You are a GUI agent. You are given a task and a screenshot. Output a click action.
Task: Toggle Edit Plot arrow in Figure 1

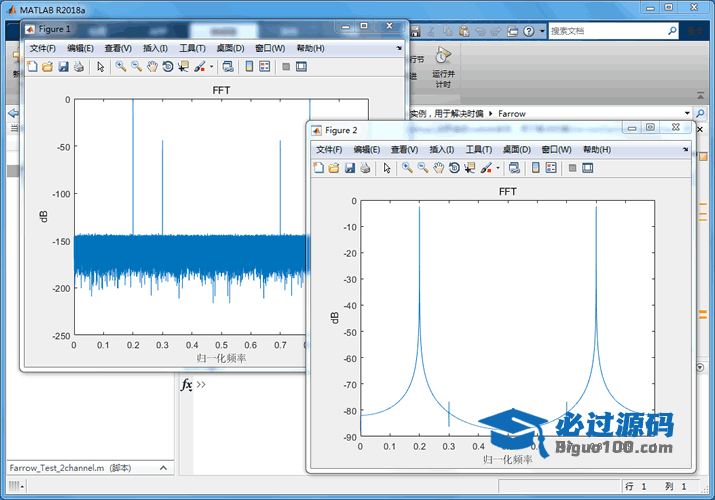point(100,67)
